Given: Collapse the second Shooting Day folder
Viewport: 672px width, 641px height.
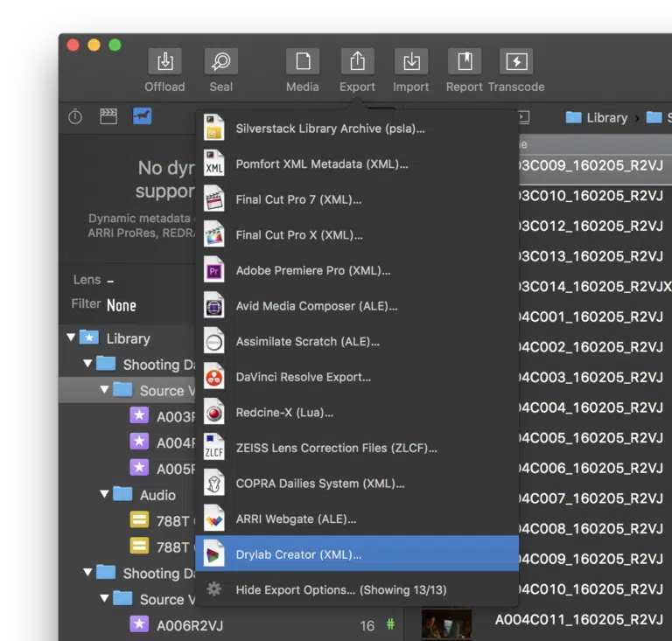Looking at the screenshot, I should [87, 572].
